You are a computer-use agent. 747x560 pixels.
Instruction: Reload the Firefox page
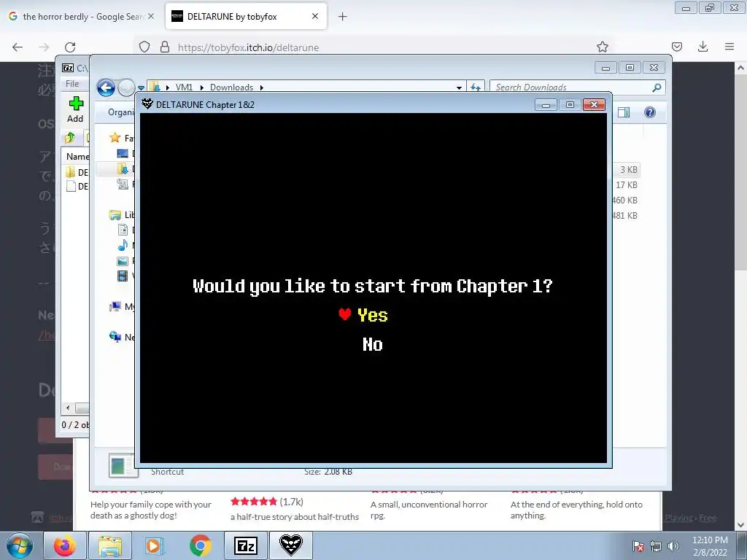[x=70, y=47]
